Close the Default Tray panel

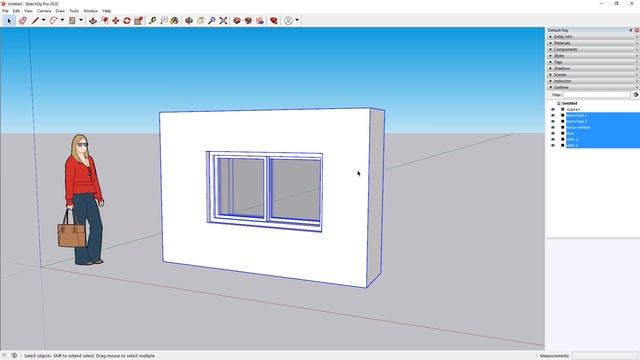pos(637,30)
